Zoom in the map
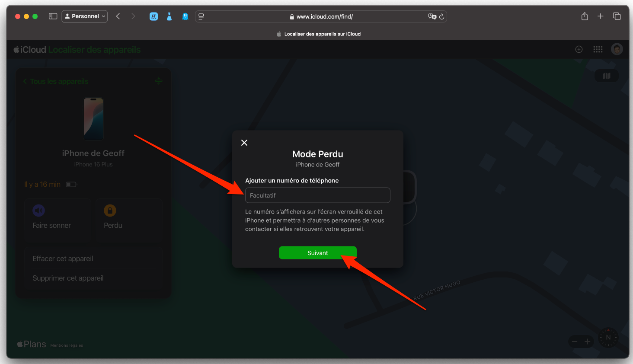Viewport: 633px width, 364px height. pos(588,342)
